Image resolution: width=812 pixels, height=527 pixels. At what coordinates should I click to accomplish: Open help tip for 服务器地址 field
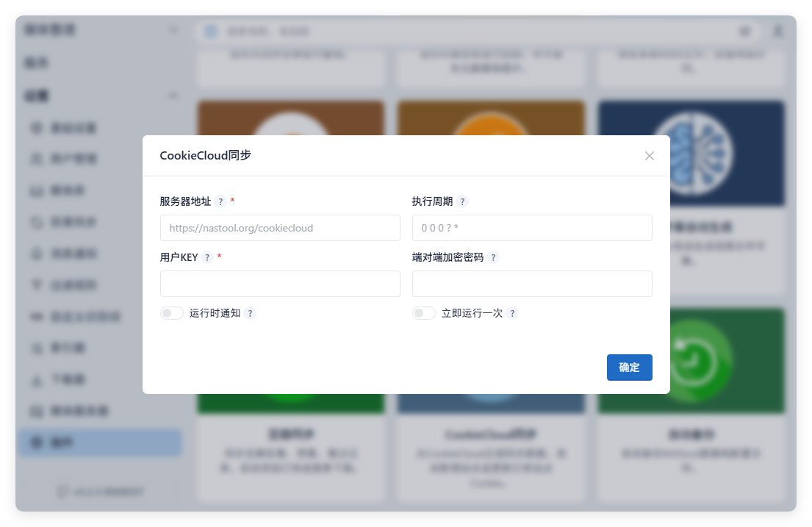point(218,201)
